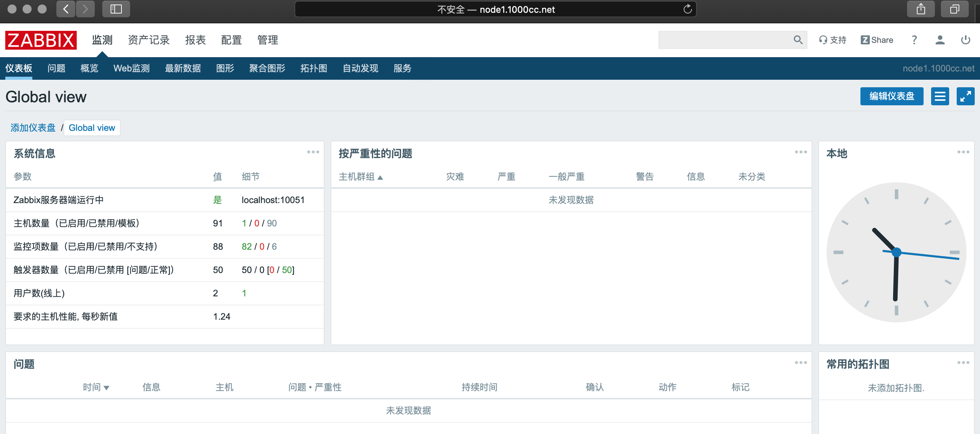The width and height of the screenshot is (980, 434).
Task: Switch to the 最新数据 tab
Action: 183,68
